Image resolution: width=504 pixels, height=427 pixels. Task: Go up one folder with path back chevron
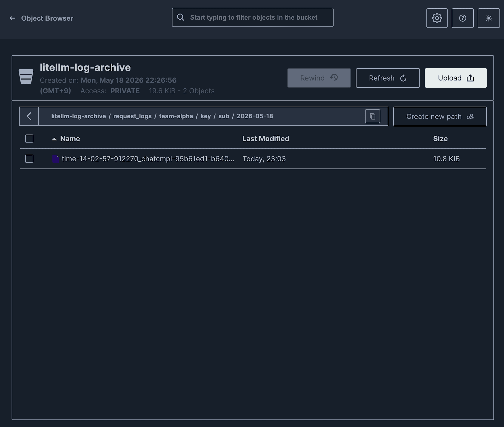29,116
